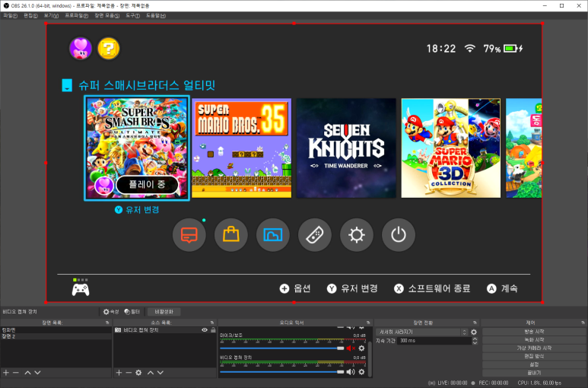Mute the 비디오 캡쳐 장치 audio channel
This screenshot has height=388, width=588.
pos(351,372)
